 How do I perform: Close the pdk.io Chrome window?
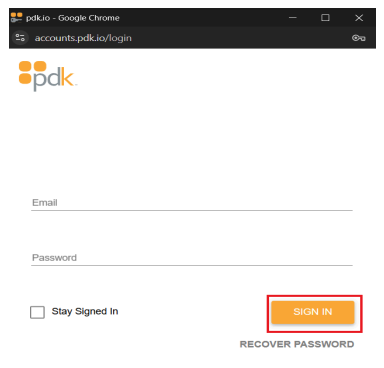[359, 18]
